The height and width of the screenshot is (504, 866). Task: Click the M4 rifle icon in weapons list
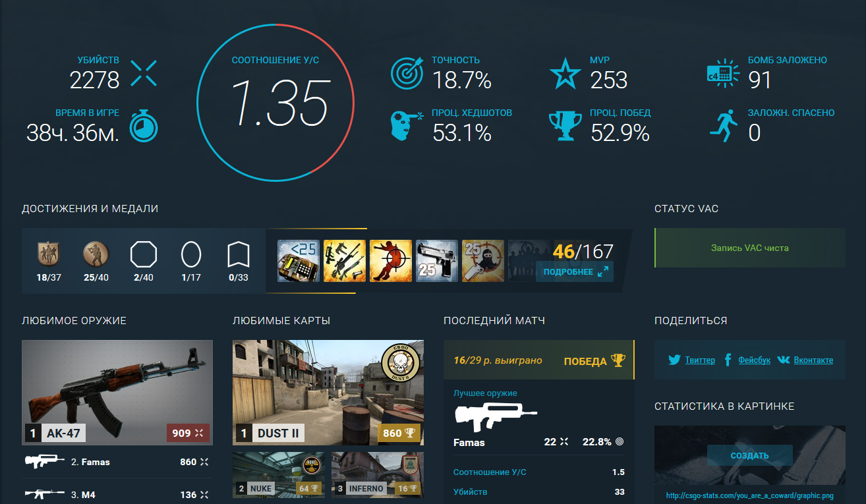coord(44,493)
